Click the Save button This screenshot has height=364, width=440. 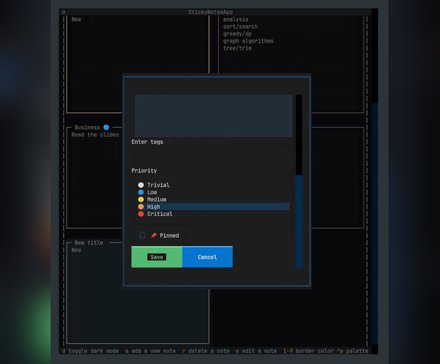tap(157, 257)
